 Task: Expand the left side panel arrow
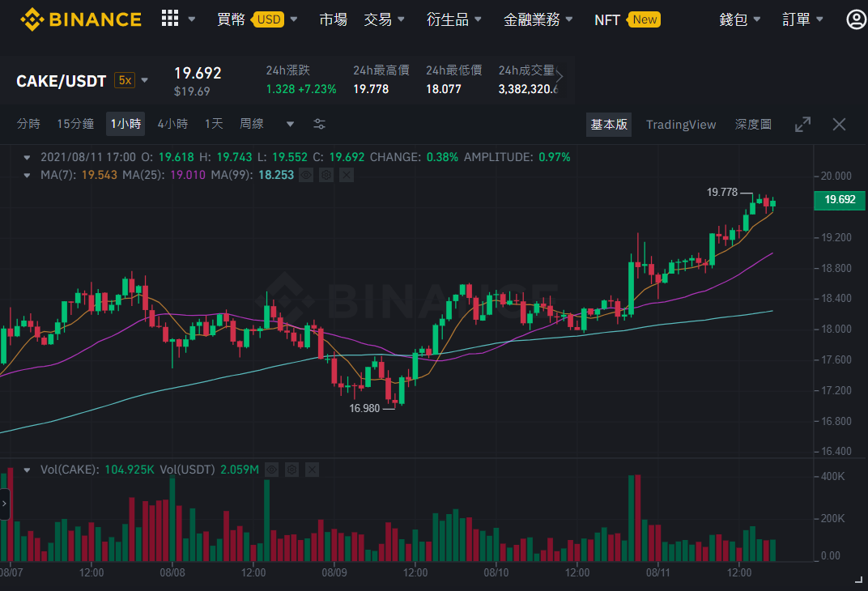point(4,504)
